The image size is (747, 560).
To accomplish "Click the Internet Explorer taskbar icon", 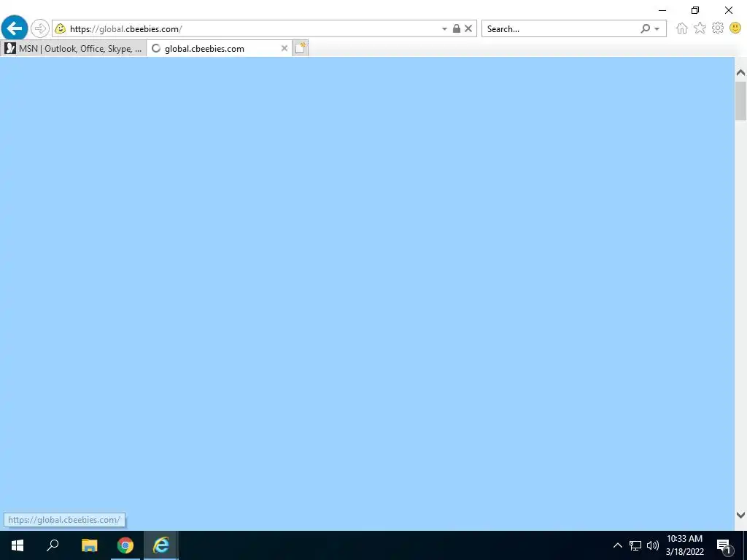I will [x=161, y=545].
